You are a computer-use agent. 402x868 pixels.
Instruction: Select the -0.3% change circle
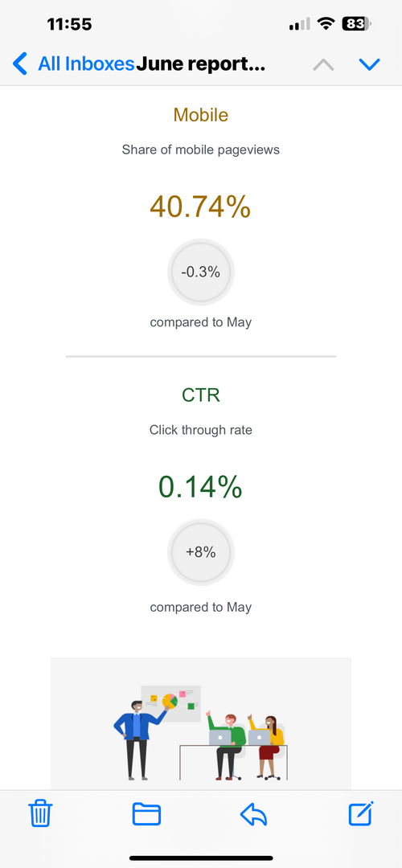pyautogui.click(x=201, y=272)
